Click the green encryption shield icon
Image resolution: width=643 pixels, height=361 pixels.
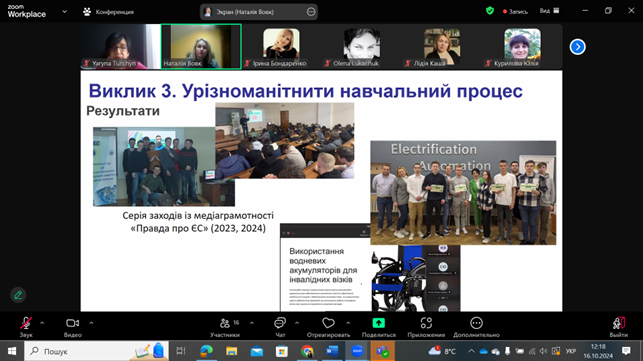click(x=490, y=11)
